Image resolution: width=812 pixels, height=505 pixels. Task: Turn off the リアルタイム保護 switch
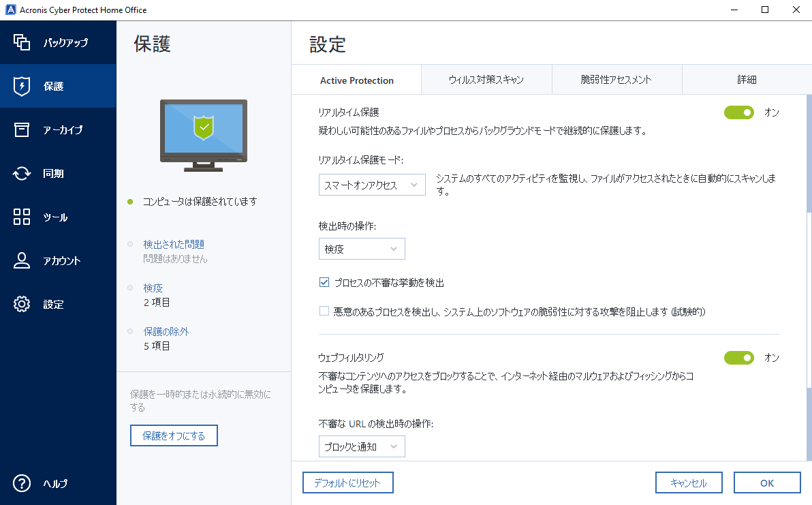pyautogui.click(x=739, y=112)
